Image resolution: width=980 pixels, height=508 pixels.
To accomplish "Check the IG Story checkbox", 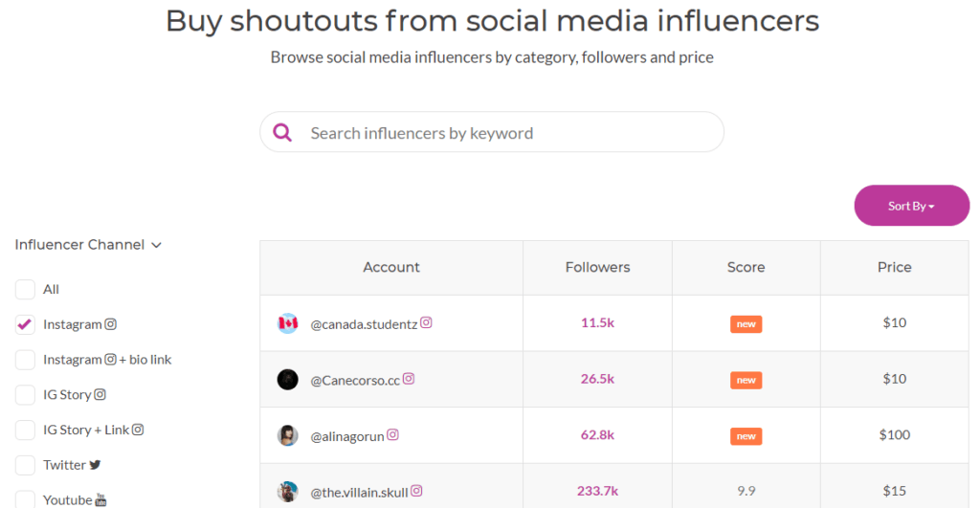I will 25,395.
